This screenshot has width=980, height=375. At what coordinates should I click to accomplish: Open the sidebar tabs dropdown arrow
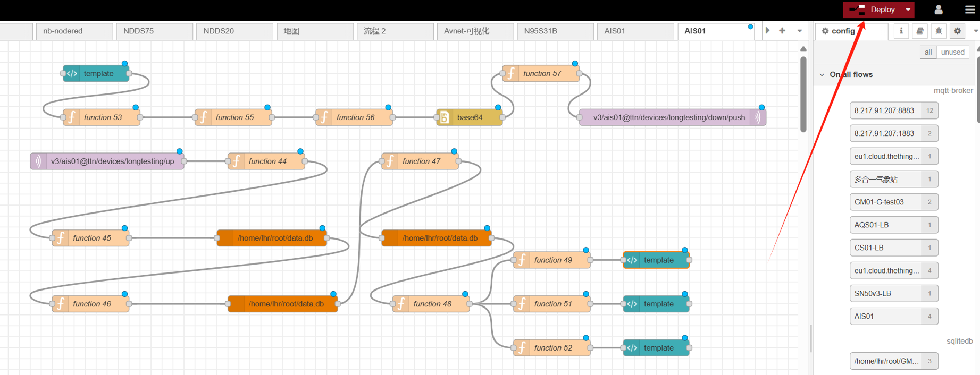coord(975,31)
